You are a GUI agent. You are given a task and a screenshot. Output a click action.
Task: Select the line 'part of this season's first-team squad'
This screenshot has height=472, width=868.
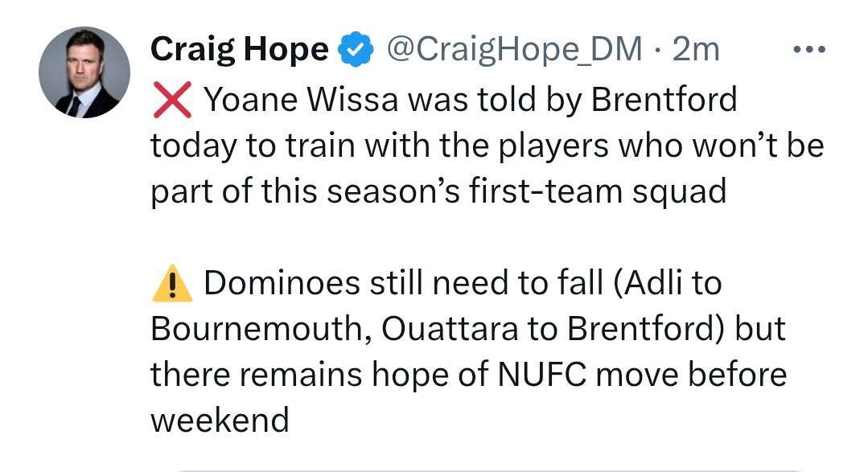[438, 191]
